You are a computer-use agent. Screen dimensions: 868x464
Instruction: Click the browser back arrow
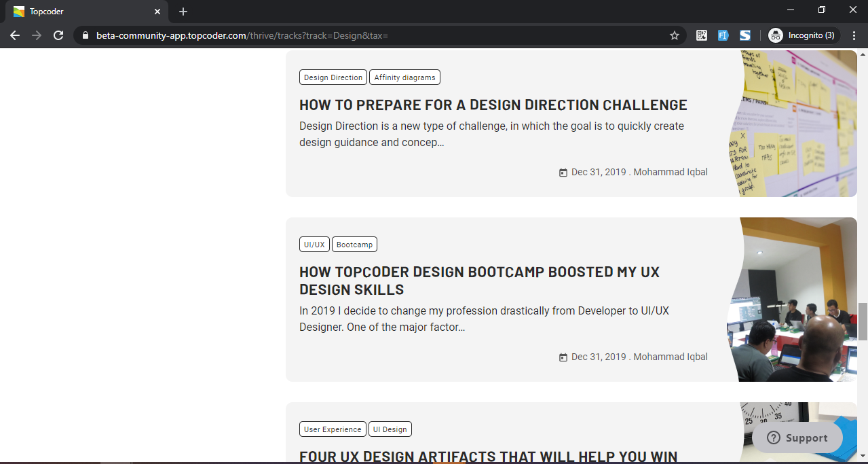(x=15, y=35)
